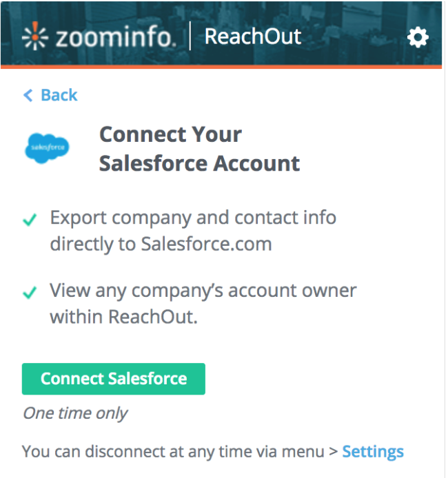The width and height of the screenshot is (448, 478).
Task: Open the Settings link at bottom
Action: [373, 451]
